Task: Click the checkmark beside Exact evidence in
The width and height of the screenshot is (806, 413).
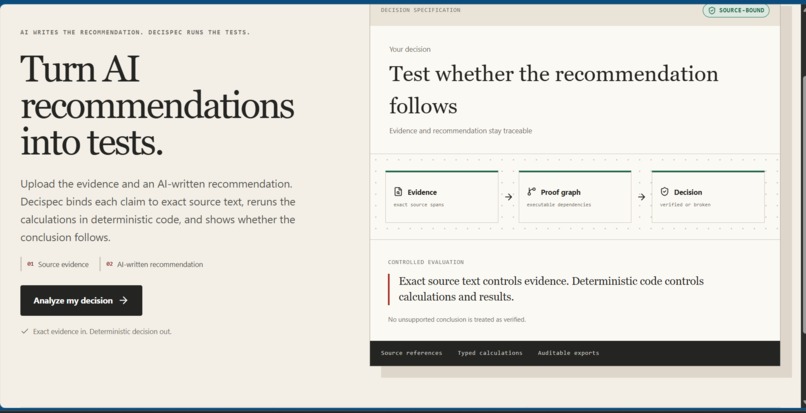Action: point(24,331)
